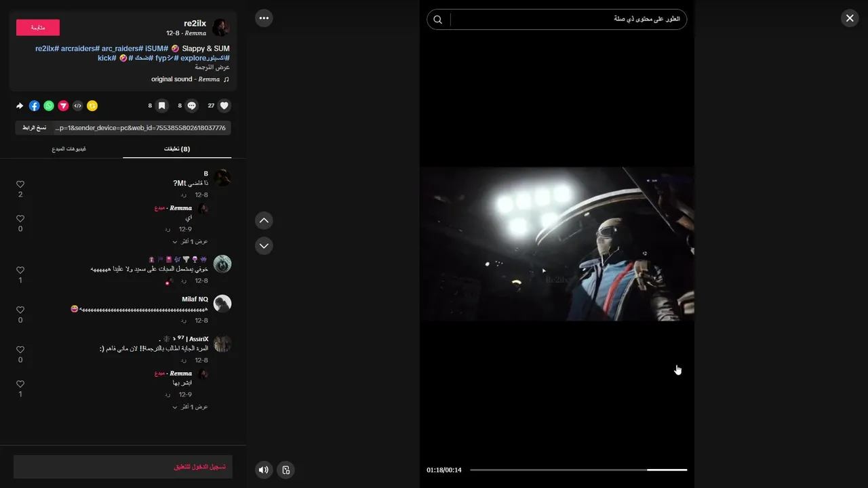The width and height of the screenshot is (868, 488).
Task: Switch to the فيديوهات المبدع creator videos tab
Action: pos(68,149)
